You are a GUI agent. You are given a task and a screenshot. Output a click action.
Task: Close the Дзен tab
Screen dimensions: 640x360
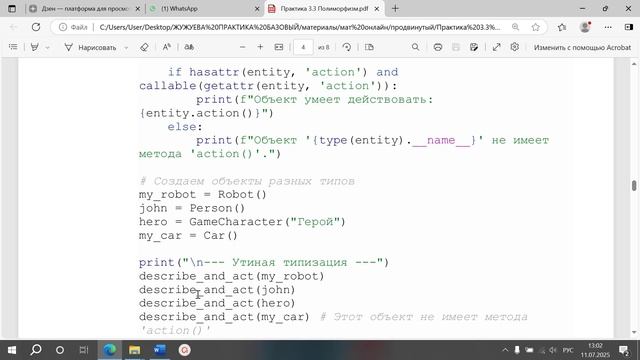(138, 9)
